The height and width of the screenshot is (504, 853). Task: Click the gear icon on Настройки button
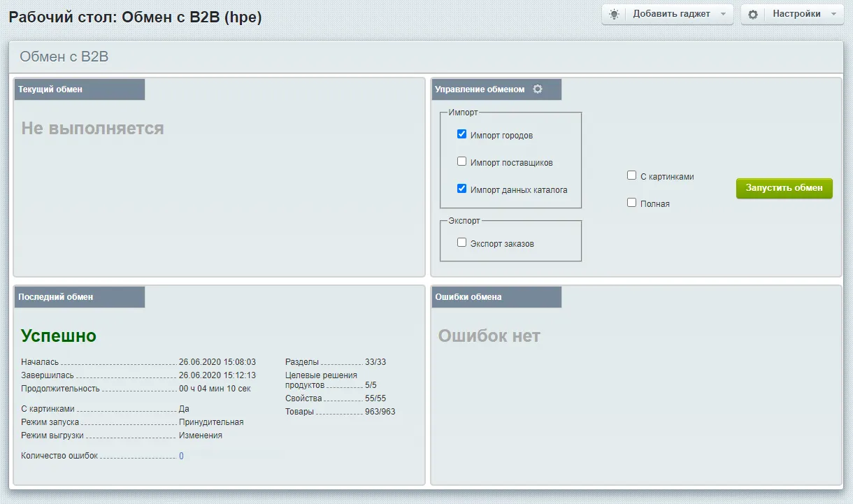(753, 14)
